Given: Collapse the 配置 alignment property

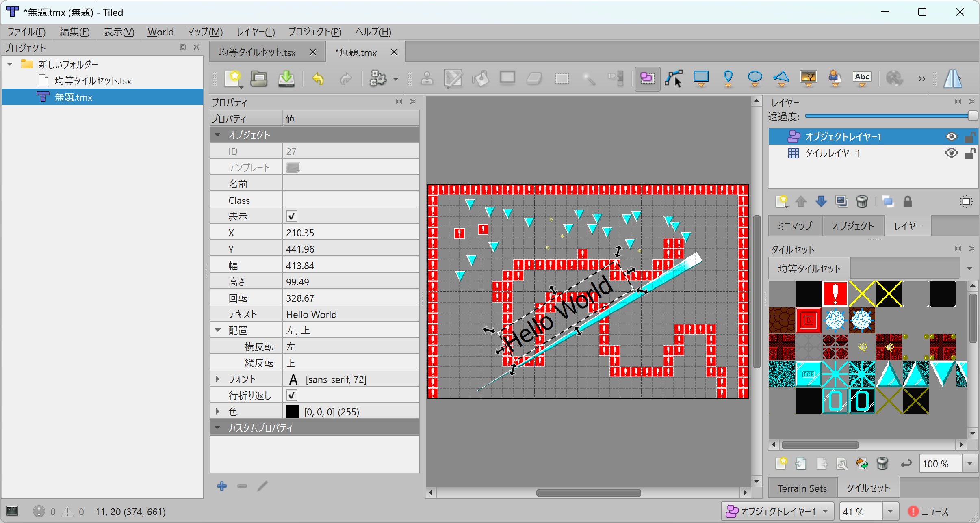Looking at the screenshot, I should pyautogui.click(x=218, y=330).
